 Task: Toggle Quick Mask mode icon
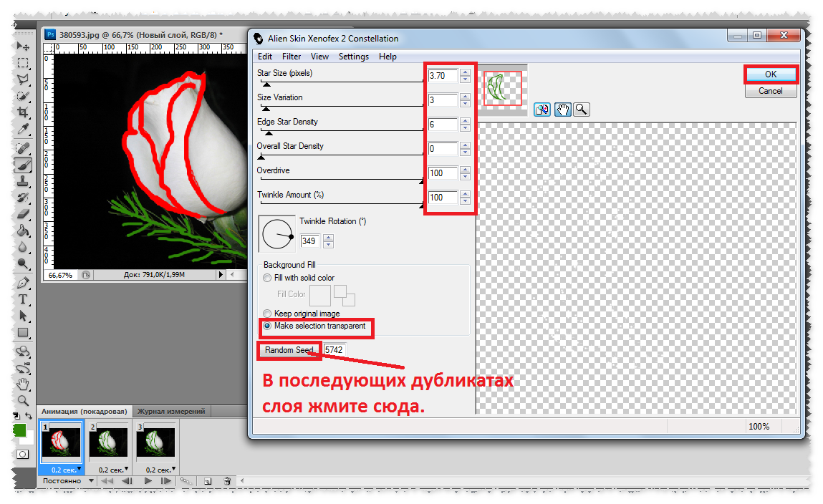tap(23, 454)
